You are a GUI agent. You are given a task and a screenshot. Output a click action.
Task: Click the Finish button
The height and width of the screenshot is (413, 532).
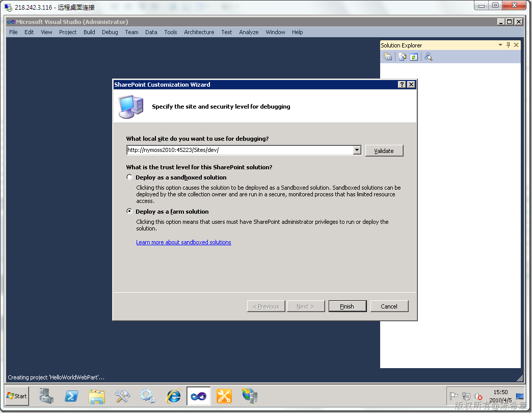(348, 306)
